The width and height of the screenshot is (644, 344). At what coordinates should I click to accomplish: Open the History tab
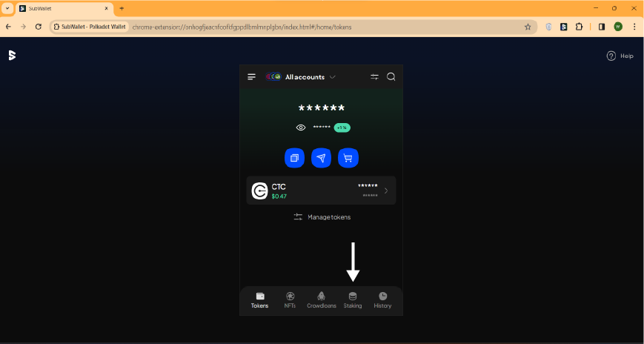click(x=382, y=300)
